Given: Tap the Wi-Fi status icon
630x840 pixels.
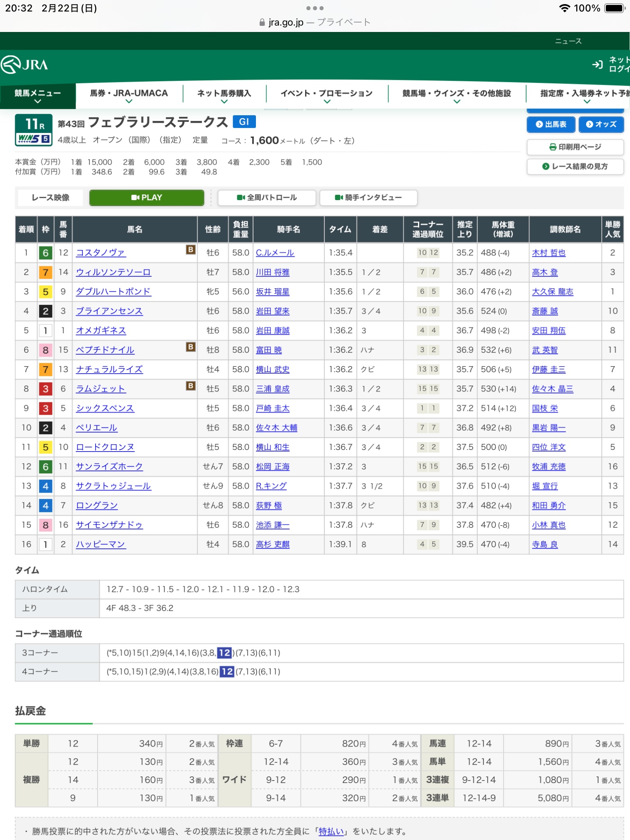Looking at the screenshot, I should (565, 8).
